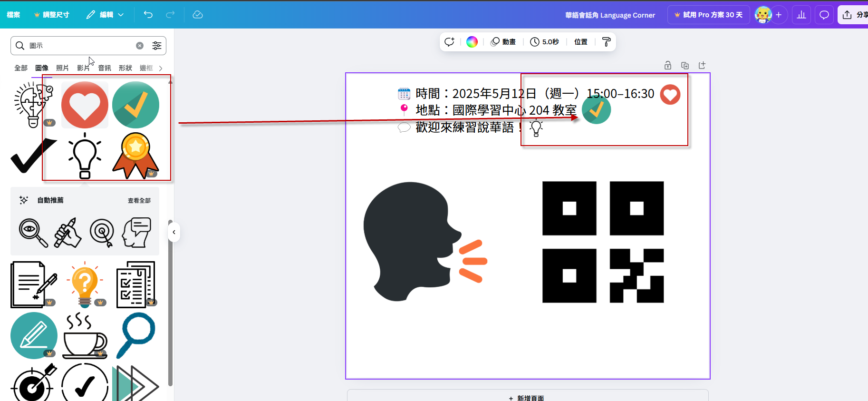Change the 5.0秒 page duration
This screenshot has width=868, height=401.
tap(545, 42)
